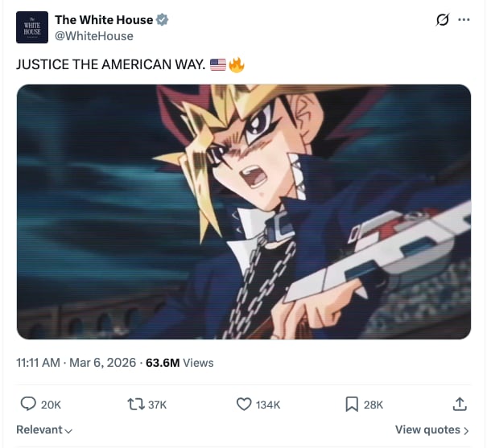Click the arrow next to View quotes
Image resolution: width=487 pixels, height=448 pixels.
(465, 430)
